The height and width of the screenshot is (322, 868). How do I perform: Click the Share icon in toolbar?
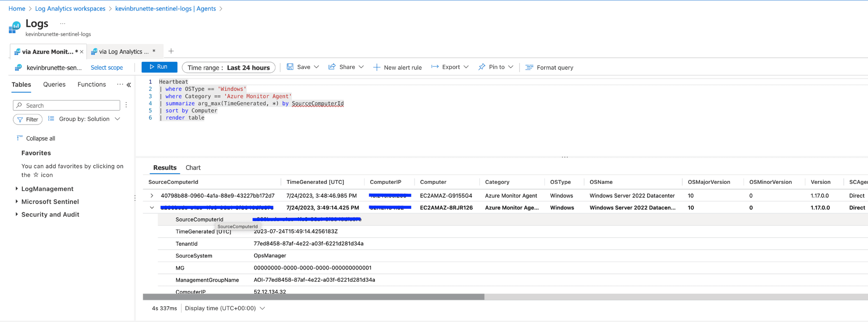pyautogui.click(x=332, y=67)
